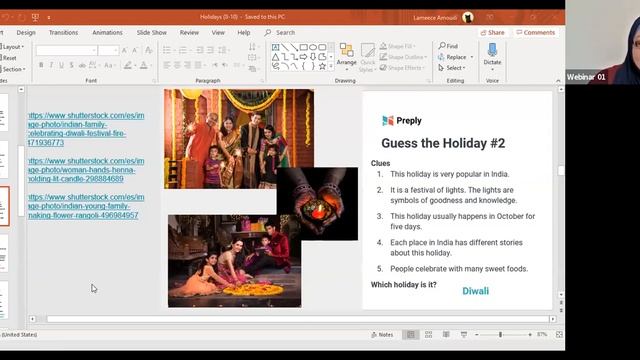The height and width of the screenshot is (360, 640).
Task: Select the Line Arrow shape
Action: pyautogui.click(x=294, y=47)
